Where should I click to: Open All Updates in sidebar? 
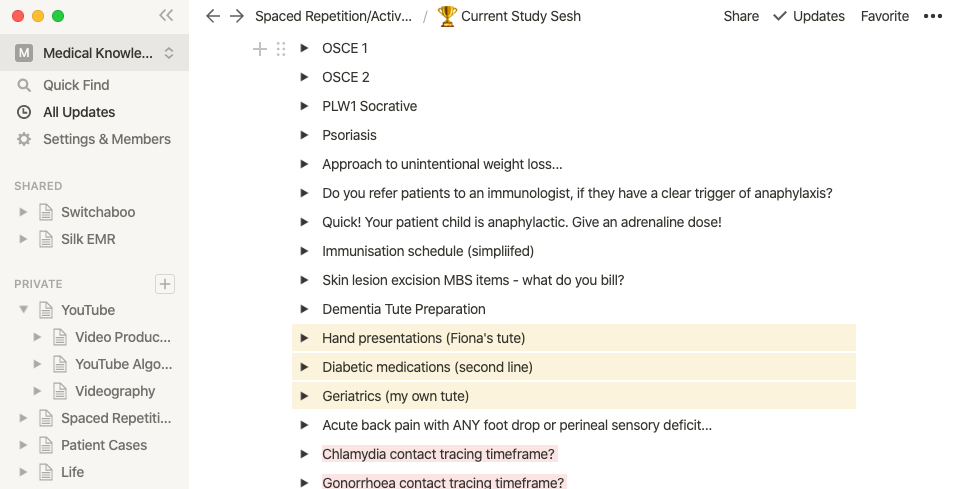point(78,112)
